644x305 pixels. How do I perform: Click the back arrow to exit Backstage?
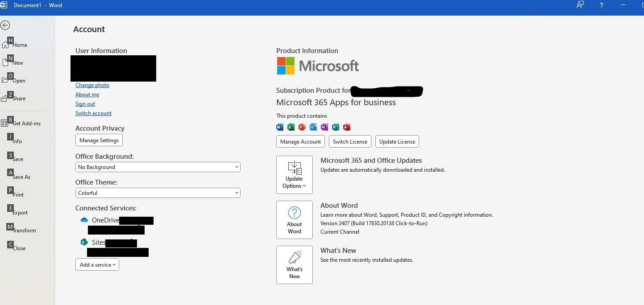pyautogui.click(x=5, y=25)
